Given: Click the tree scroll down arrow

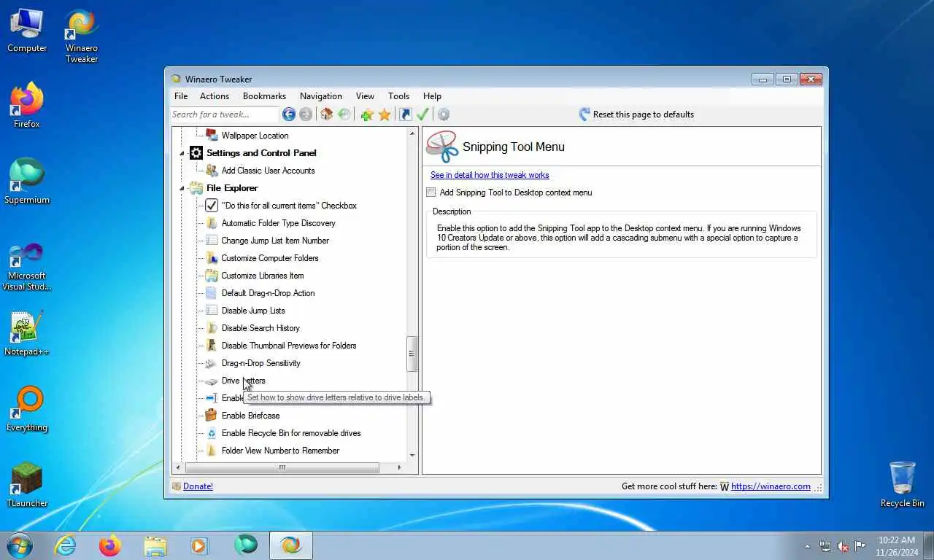Looking at the screenshot, I should (x=412, y=455).
